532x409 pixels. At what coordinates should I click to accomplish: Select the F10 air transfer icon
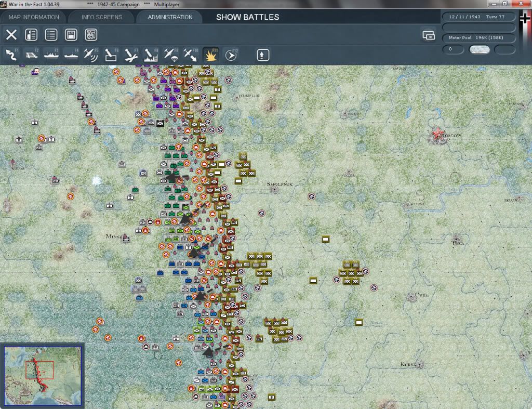click(x=190, y=55)
